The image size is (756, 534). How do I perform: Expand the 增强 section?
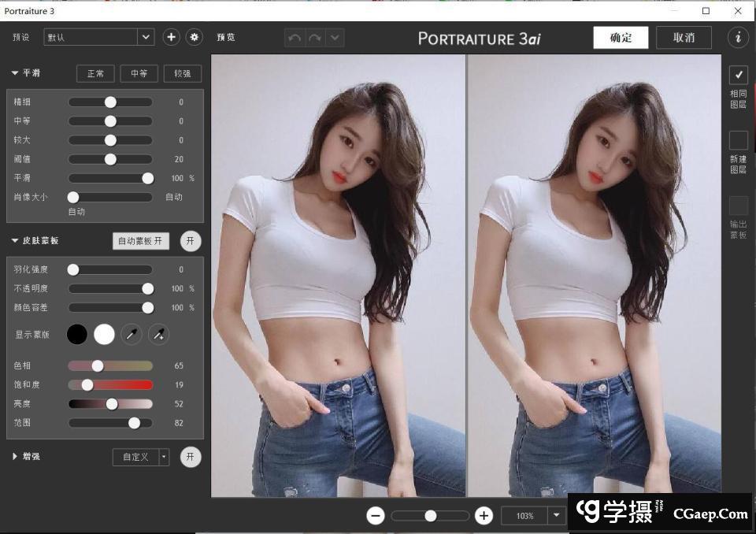click(15, 456)
